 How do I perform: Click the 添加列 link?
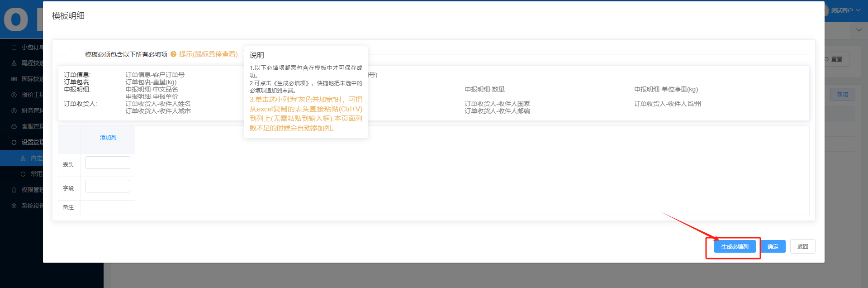point(108,137)
